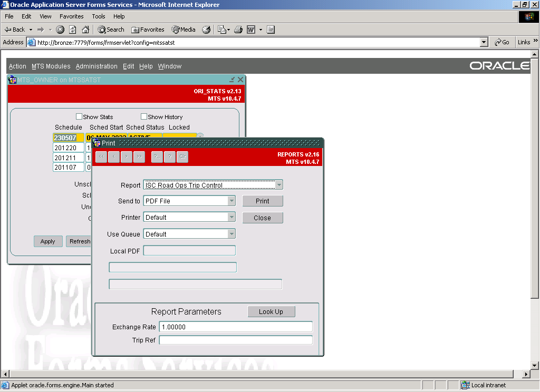
Task: Click the IE Forward arrow button
Action: [41, 30]
